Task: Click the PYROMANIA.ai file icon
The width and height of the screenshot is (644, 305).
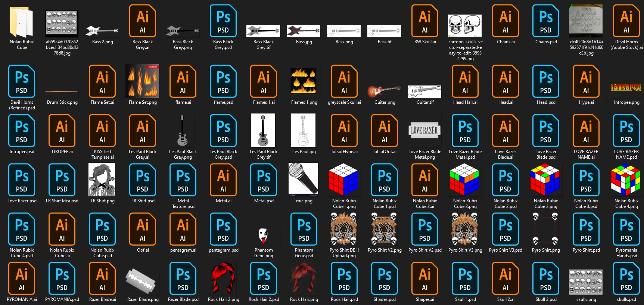Action: tap(22, 278)
